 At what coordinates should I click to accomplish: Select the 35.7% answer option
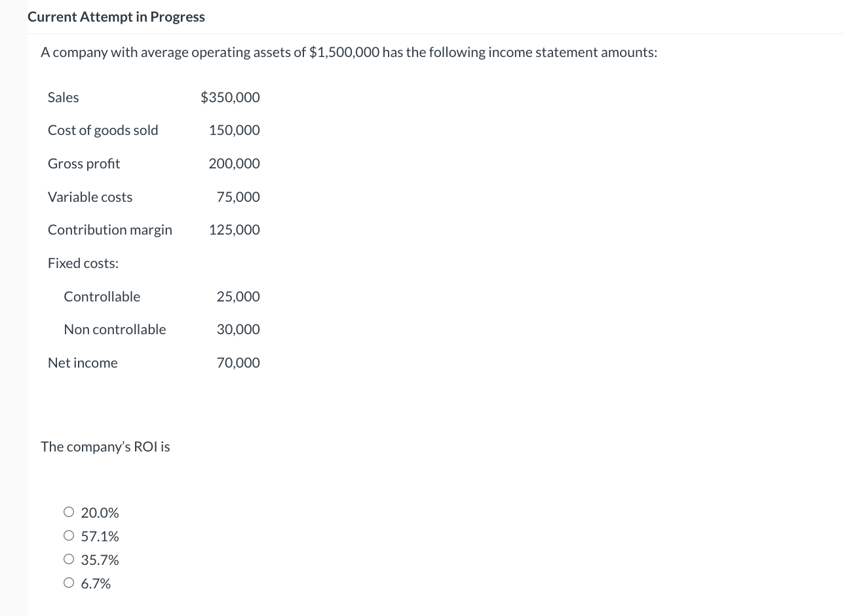pyautogui.click(x=100, y=560)
